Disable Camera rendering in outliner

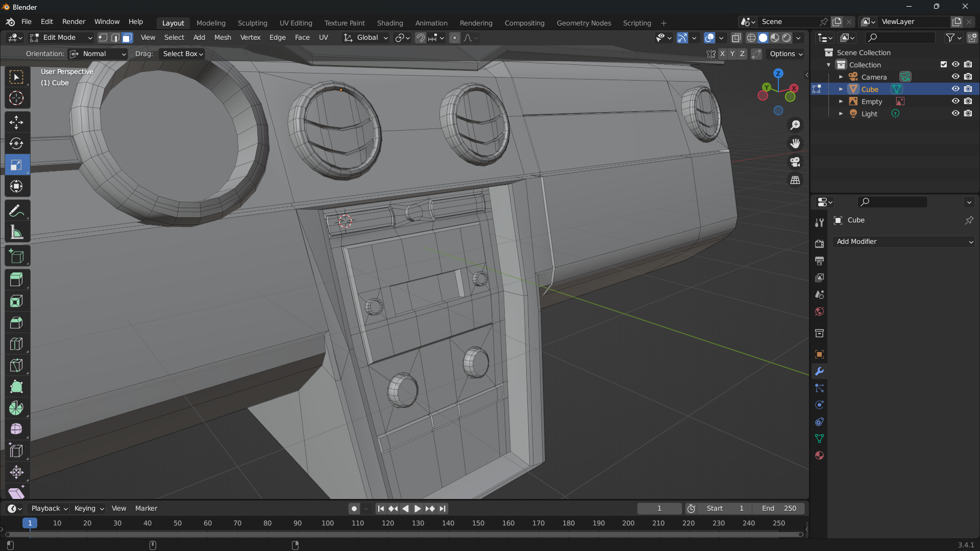click(x=968, y=77)
